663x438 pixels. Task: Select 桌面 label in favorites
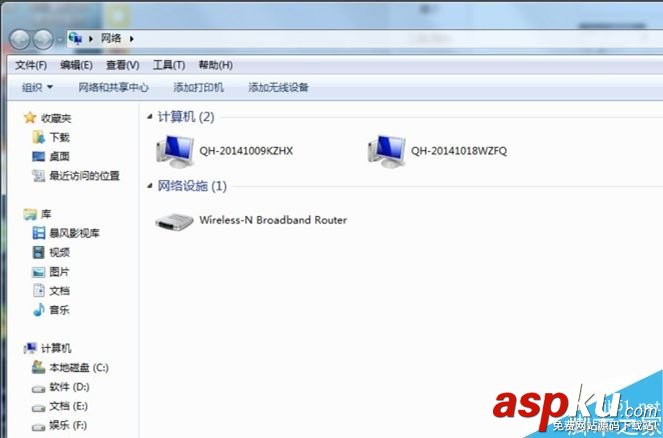[59, 157]
